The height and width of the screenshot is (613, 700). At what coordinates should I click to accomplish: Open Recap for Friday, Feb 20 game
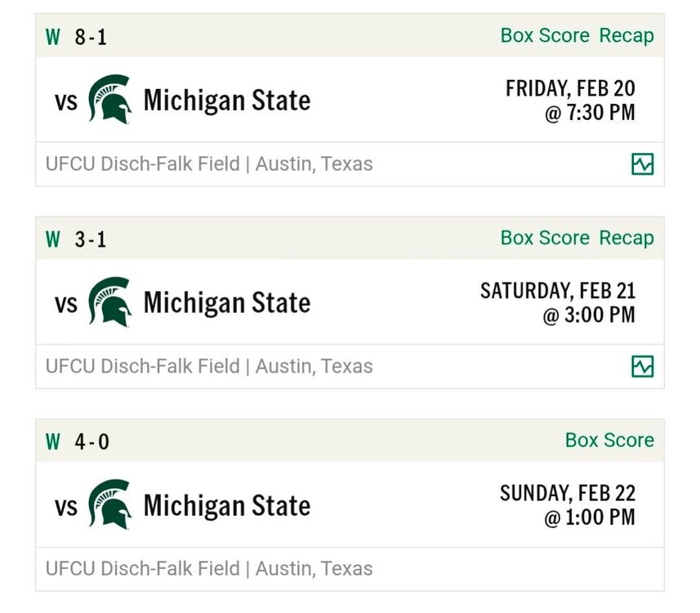(626, 36)
